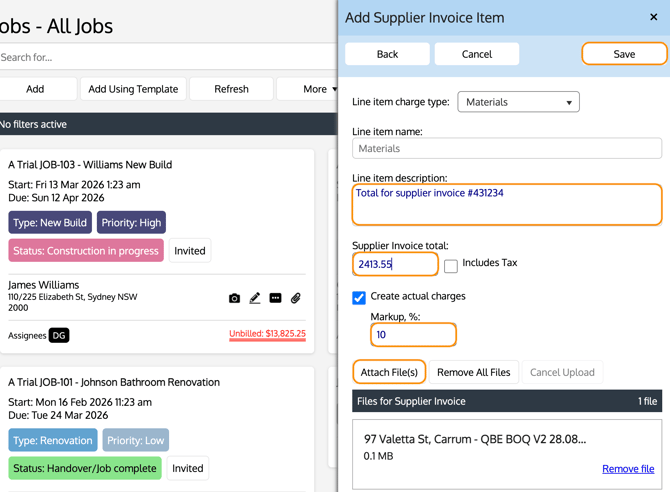This screenshot has height=492, width=670.
Task: Click the DG assignee badge
Action: (59, 335)
